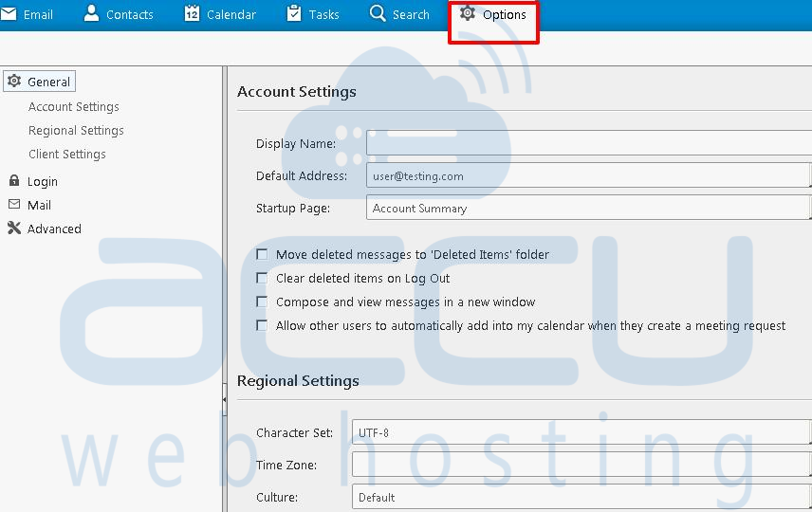
Task: Click the General gear icon in sidebar
Action: tap(14, 81)
